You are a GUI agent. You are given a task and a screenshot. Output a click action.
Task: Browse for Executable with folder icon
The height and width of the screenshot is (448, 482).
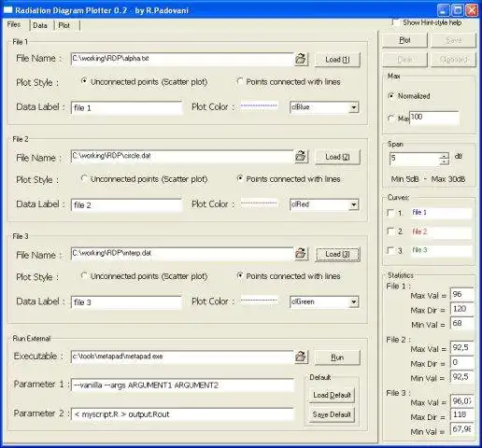(301, 357)
